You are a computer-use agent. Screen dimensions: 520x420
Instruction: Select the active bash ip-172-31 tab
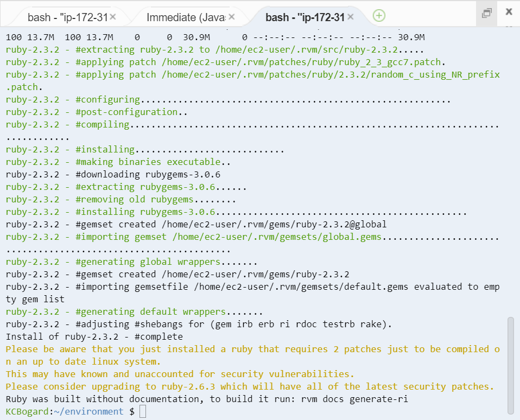[305, 17]
